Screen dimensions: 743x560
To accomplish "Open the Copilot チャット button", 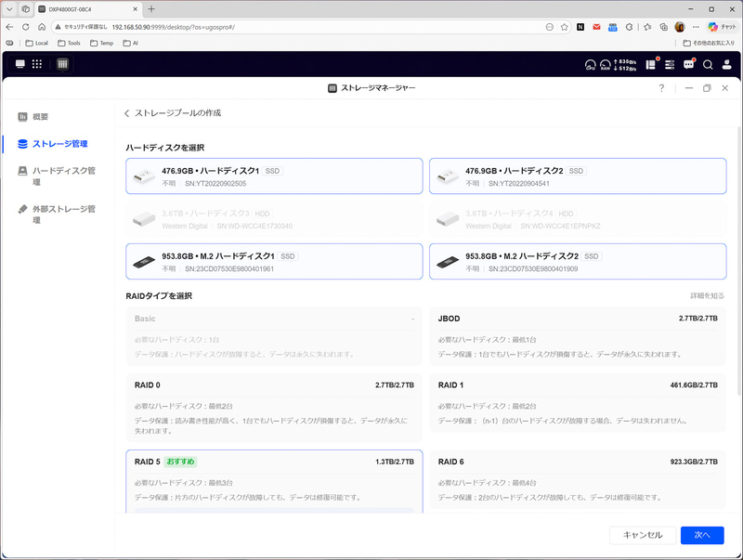I will click(723, 27).
